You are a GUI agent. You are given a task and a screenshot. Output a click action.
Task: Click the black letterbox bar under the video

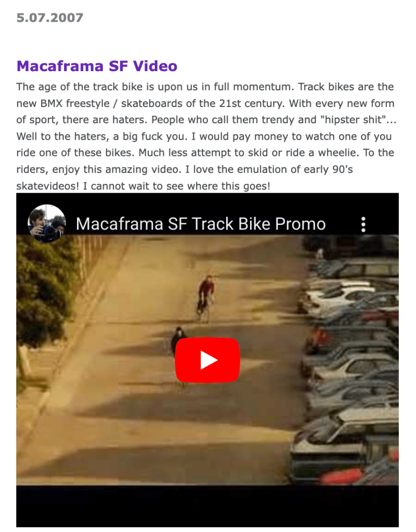(x=207, y=506)
